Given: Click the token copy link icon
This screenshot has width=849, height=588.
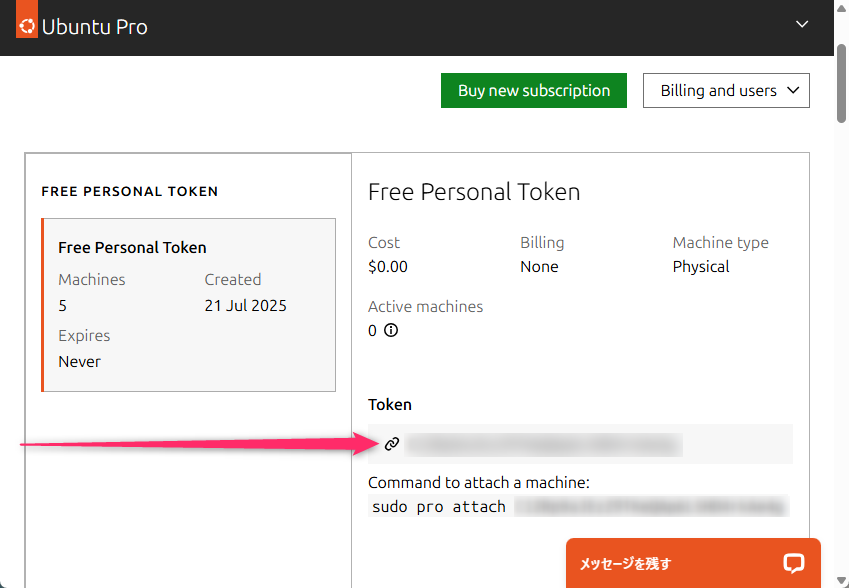Looking at the screenshot, I should [391, 445].
